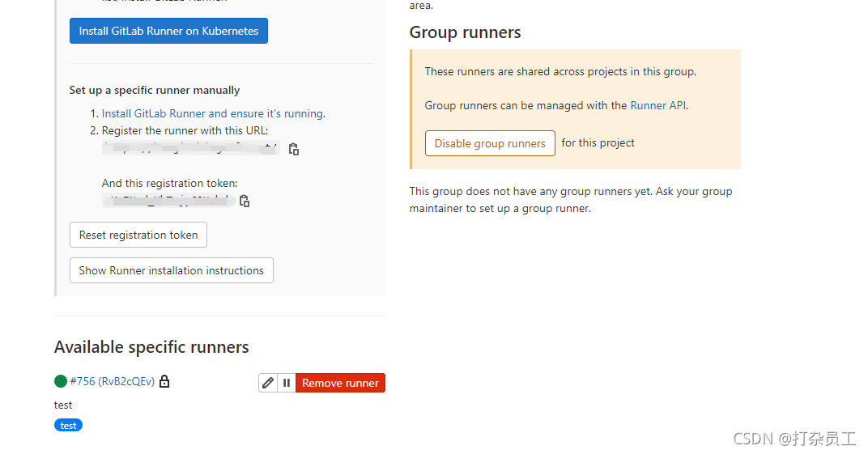
Task: Open runner #756 (RvB2cQEv) link
Action: coord(112,381)
